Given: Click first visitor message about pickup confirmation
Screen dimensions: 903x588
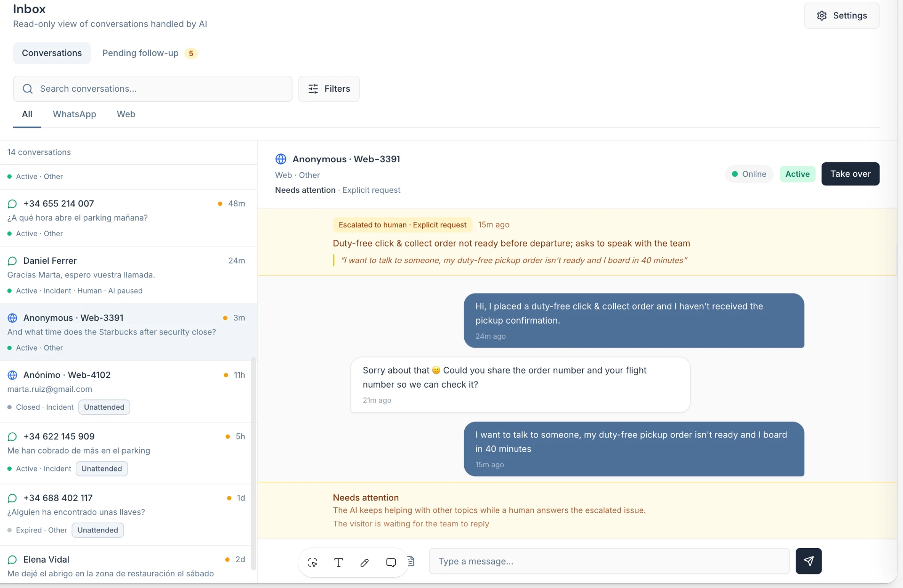Looking at the screenshot, I should coord(634,320).
